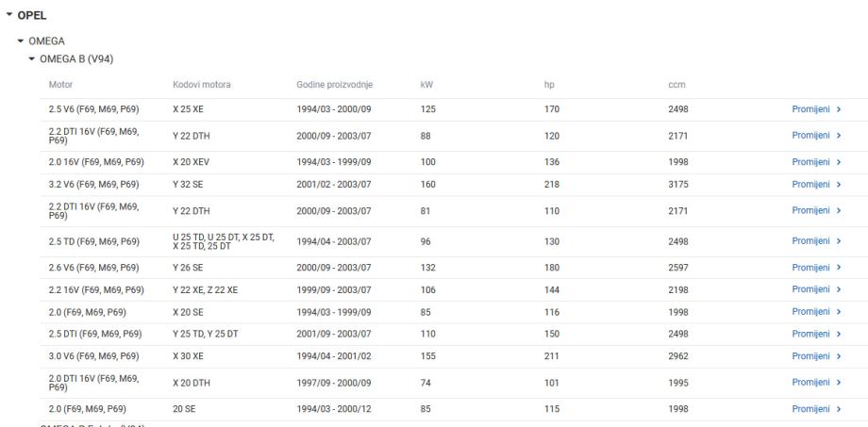Click production years 1999/09 - 2003/07
The height and width of the screenshot is (427, 868).
tap(334, 289)
